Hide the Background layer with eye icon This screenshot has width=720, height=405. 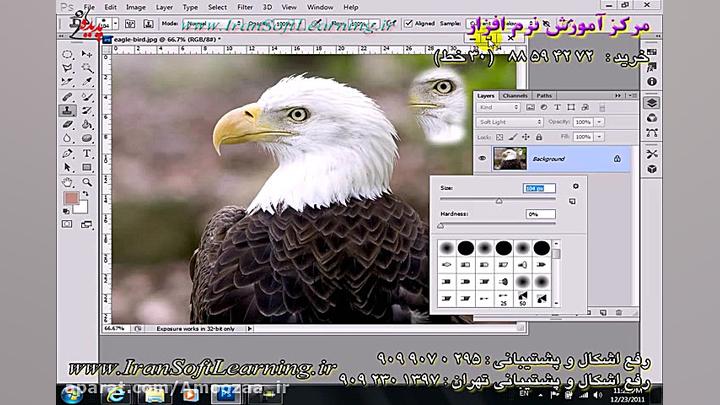tap(482, 158)
